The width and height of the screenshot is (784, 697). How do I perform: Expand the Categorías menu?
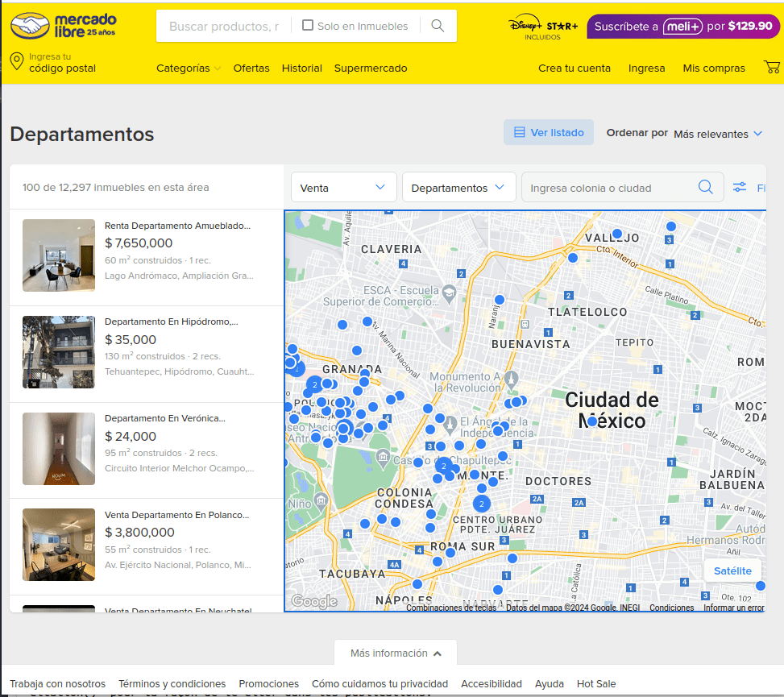tap(189, 68)
